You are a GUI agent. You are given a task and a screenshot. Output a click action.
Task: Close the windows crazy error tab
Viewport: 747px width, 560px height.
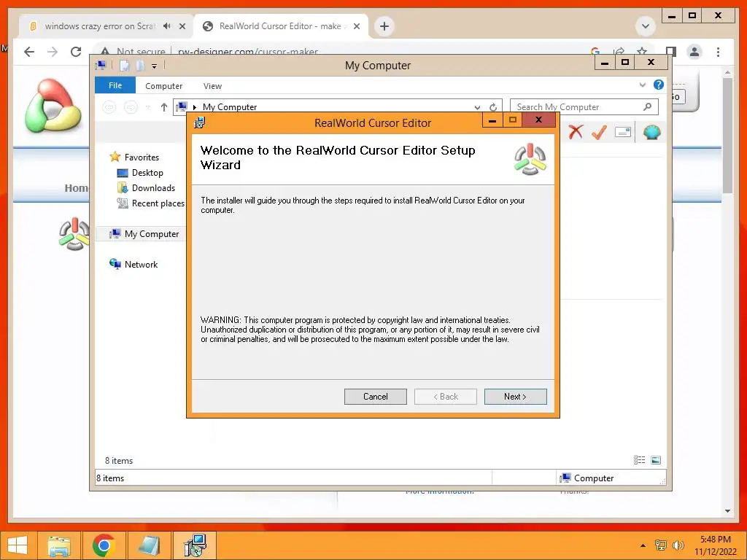click(x=182, y=26)
